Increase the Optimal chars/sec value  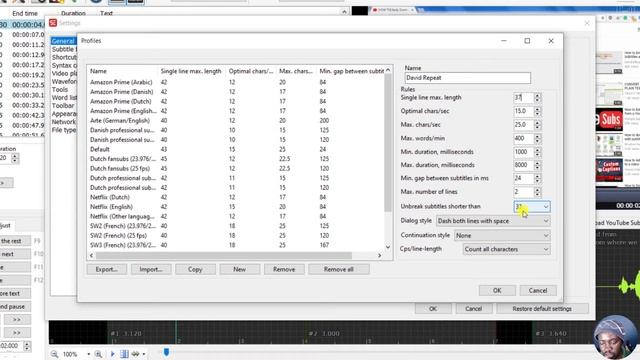(x=537, y=109)
